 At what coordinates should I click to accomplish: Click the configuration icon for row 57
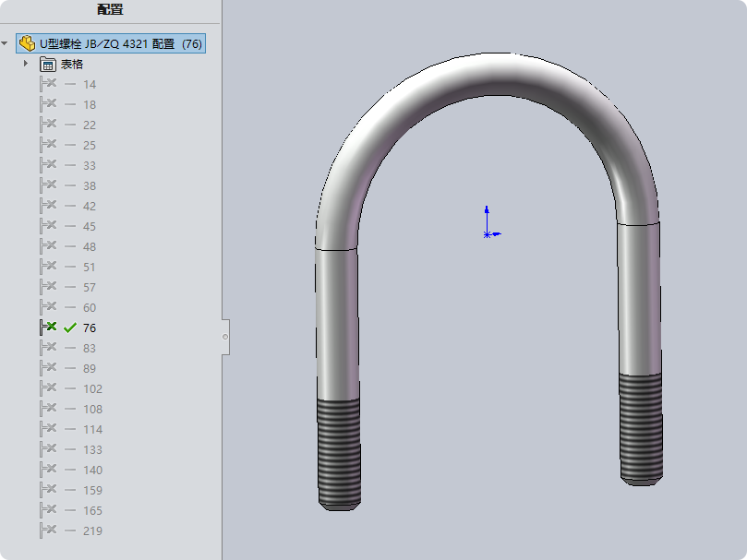tap(48, 287)
